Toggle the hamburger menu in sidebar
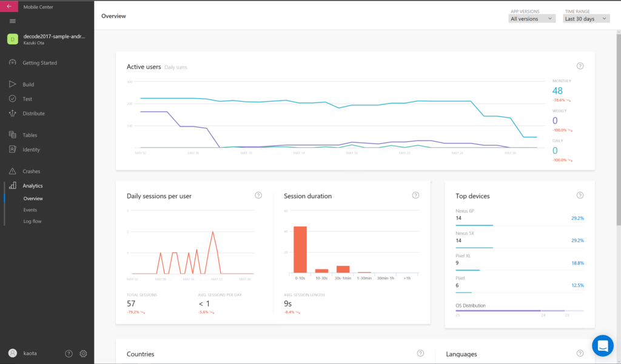Screen dimensions: 621x364 pyautogui.click(x=12, y=21)
